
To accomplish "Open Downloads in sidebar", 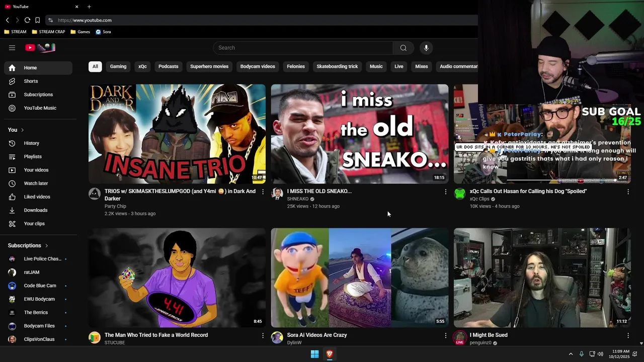I will tap(38, 210).
